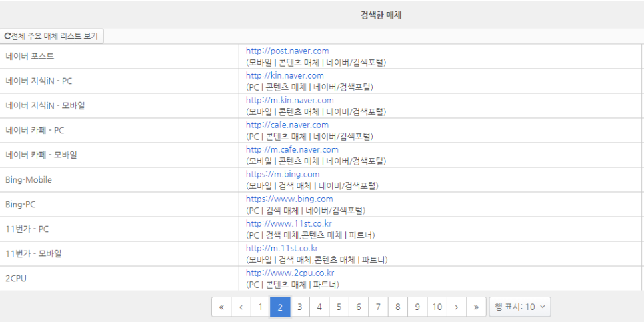Select page 3 in pagination
644x322 pixels.
(x=300, y=307)
